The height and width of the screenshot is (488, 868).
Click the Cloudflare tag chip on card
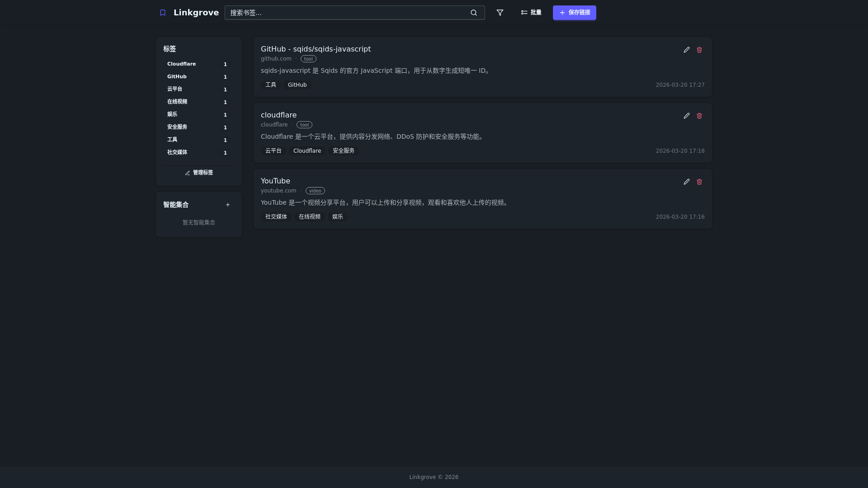[307, 151]
